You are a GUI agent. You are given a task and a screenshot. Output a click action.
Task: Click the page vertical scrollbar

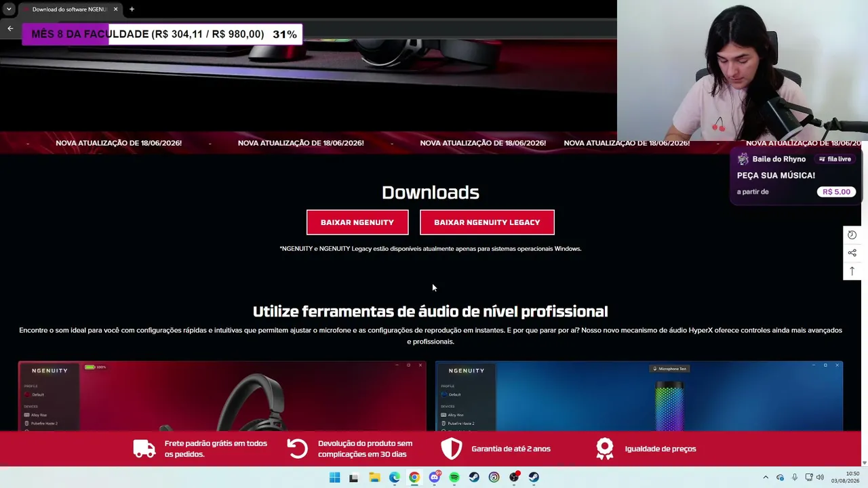(864, 302)
